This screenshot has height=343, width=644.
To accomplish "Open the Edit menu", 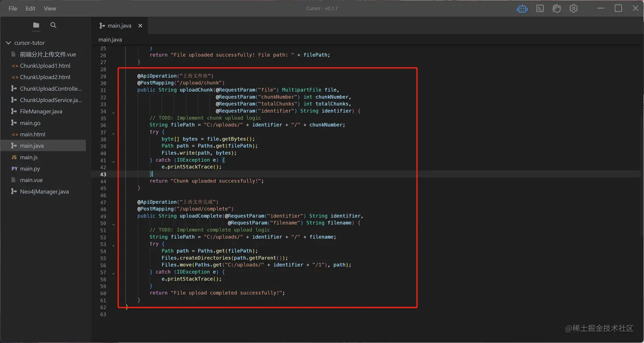I will (x=31, y=9).
